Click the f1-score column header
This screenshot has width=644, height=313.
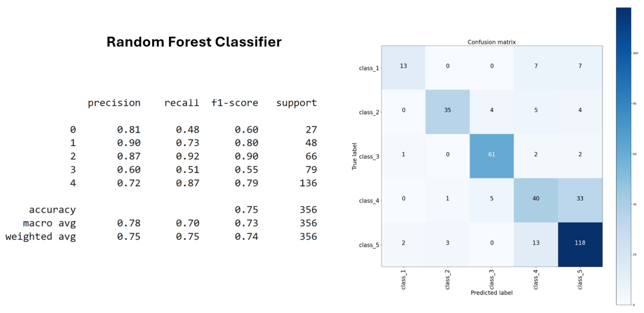pos(235,103)
